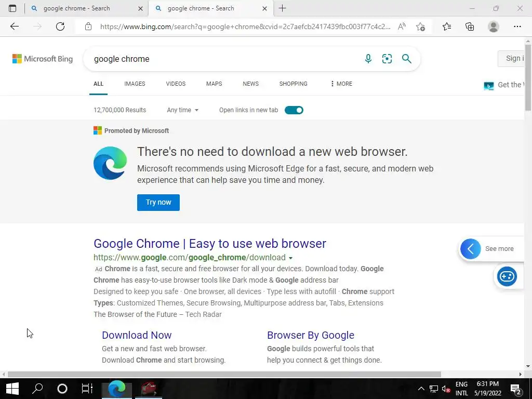
Task: Open the tab actions menu icon
Action: click(x=12, y=8)
